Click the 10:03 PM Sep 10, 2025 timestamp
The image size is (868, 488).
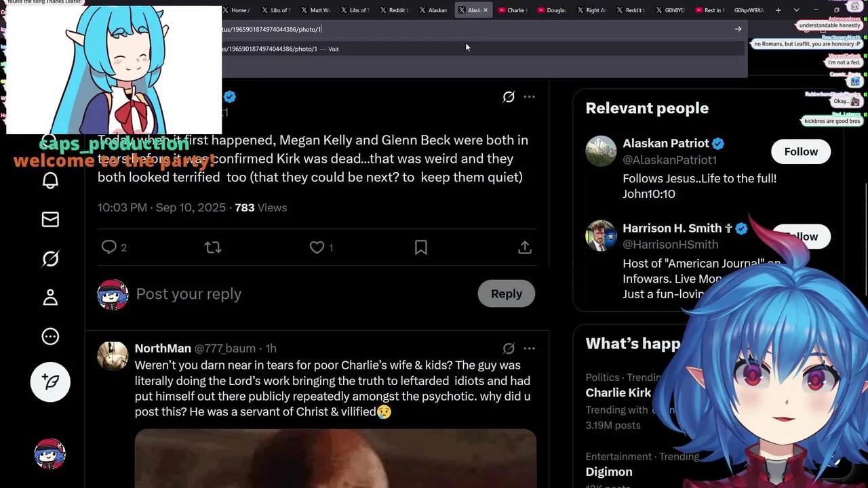pos(161,207)
